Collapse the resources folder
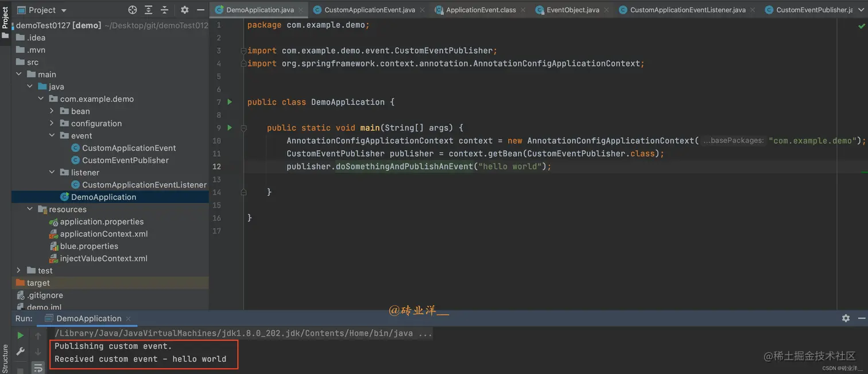 coord(30,209)
